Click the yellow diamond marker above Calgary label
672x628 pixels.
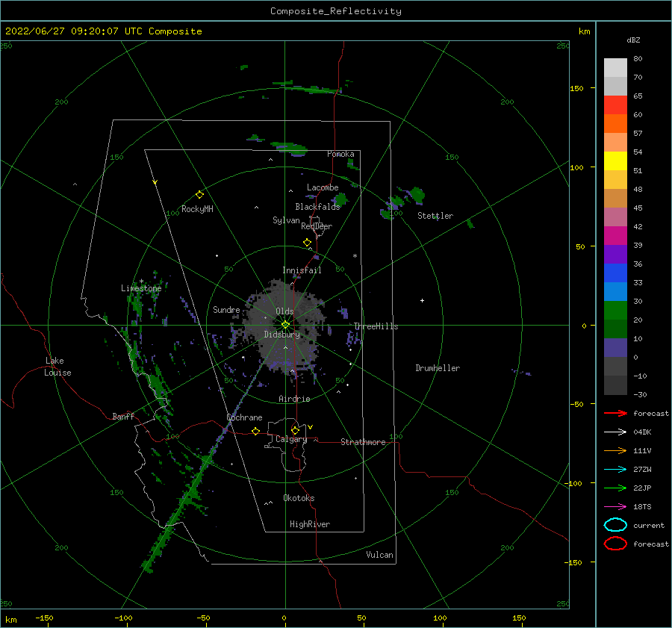coord(295,430)
